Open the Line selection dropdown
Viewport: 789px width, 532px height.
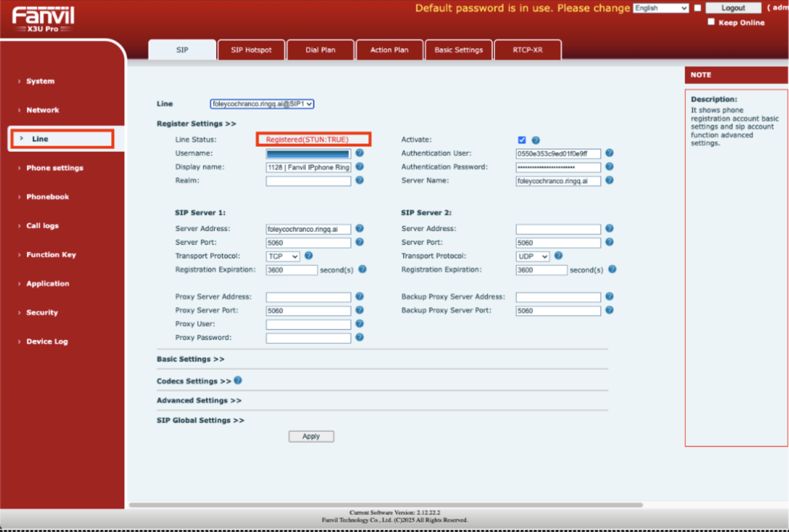(262, 104)
